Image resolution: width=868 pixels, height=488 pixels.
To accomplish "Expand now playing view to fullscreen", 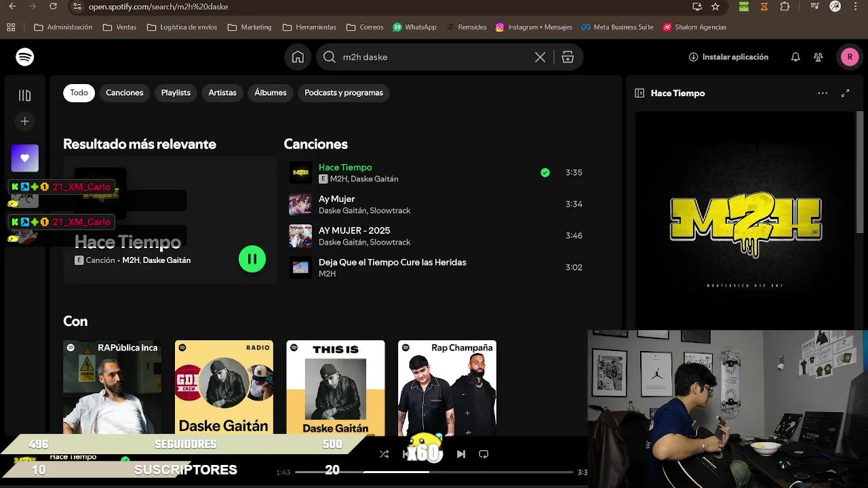I will [846, 94].
